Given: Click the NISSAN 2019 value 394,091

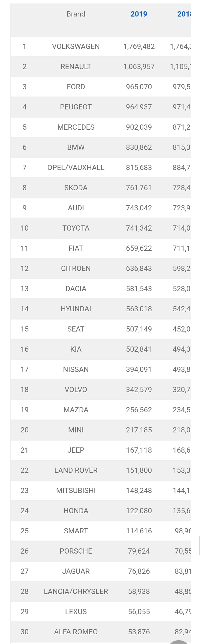Looking at the screenshot, I should click(139, 369).
